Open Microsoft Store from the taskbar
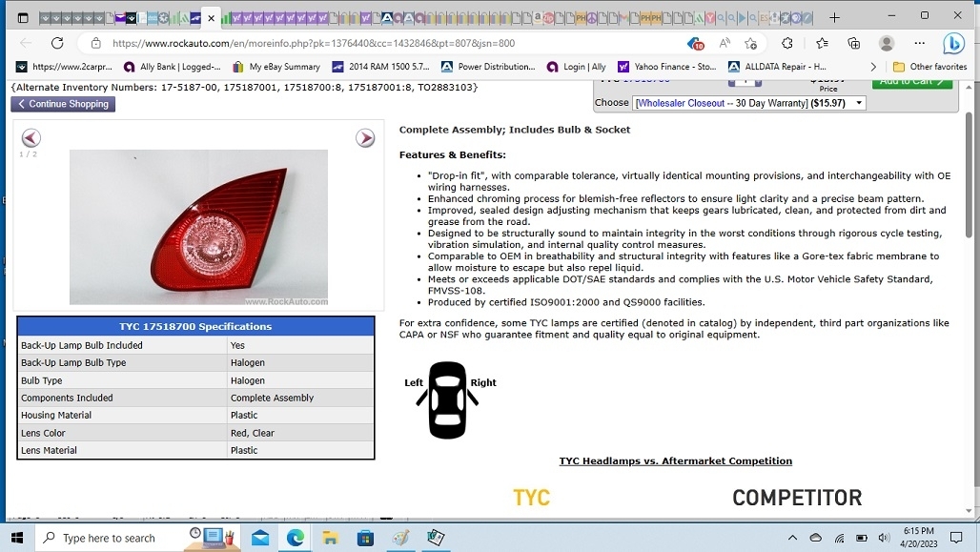 tap(365, 538)
